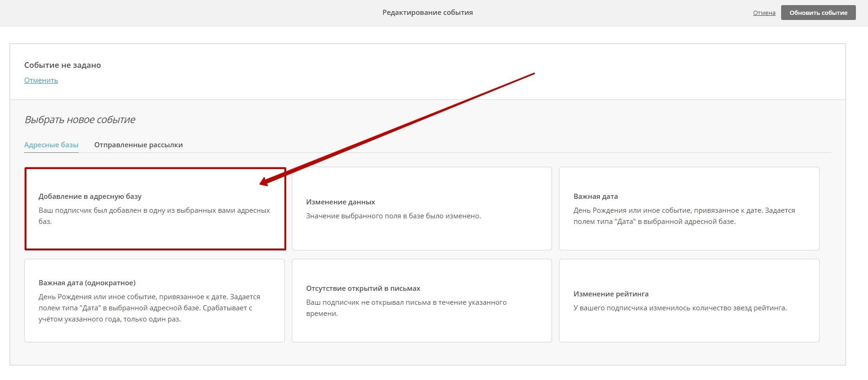This screenshot has height=380, width=868.
Task: Click the Событие не задано status text
Action: [62, 65]
